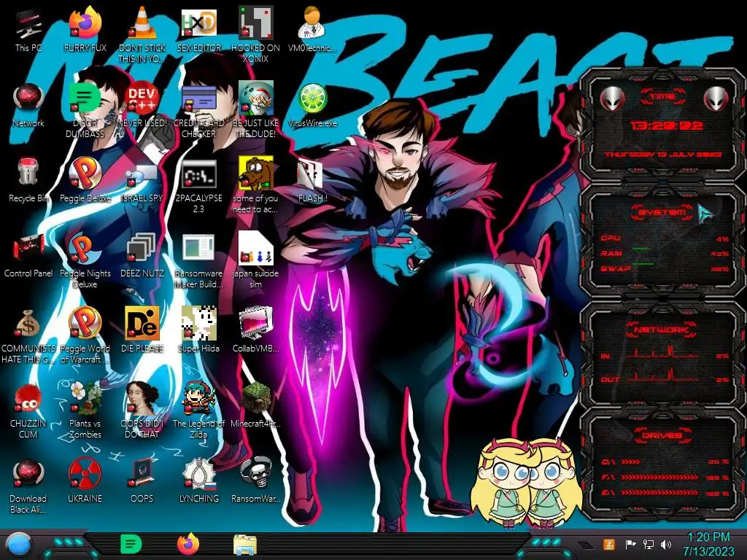Click the NETWORK header in the gadget

[661, 330]
